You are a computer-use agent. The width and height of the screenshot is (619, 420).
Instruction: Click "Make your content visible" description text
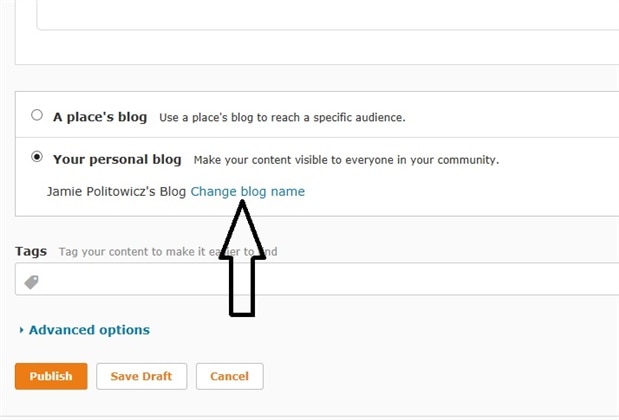(x=346, y=160)
